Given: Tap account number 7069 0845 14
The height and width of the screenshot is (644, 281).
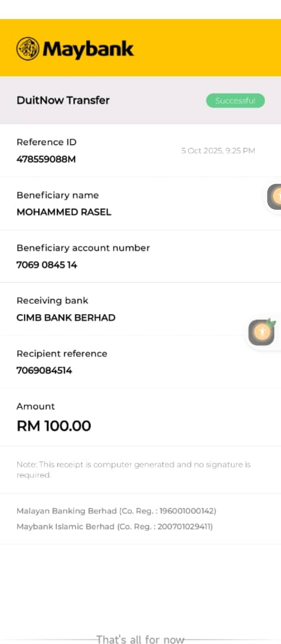Looking at the screenshot, I should tap(47, 265).
